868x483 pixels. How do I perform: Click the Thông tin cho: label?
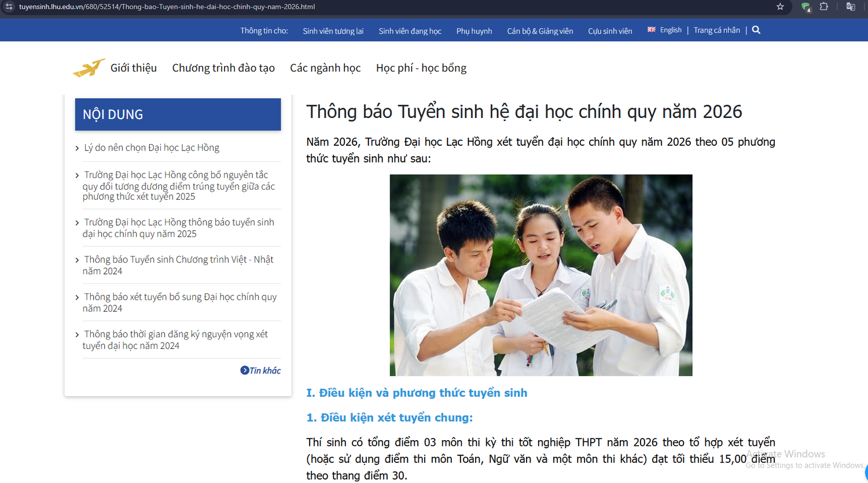pyautogui.click(x=264, y=31)
